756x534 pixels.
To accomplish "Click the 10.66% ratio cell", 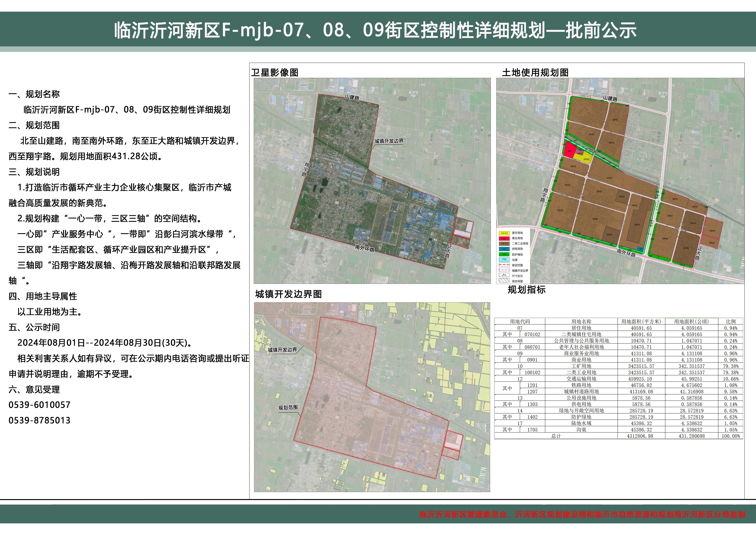I will point(731,379).
